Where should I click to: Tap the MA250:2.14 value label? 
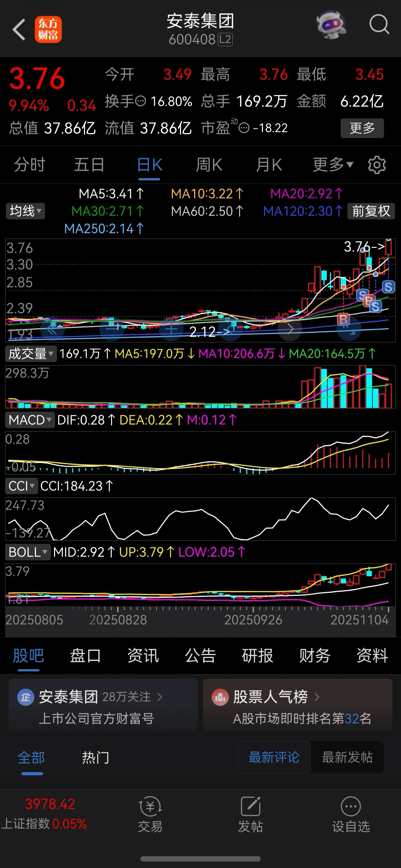pyautogui.click(x=104, y=229)
